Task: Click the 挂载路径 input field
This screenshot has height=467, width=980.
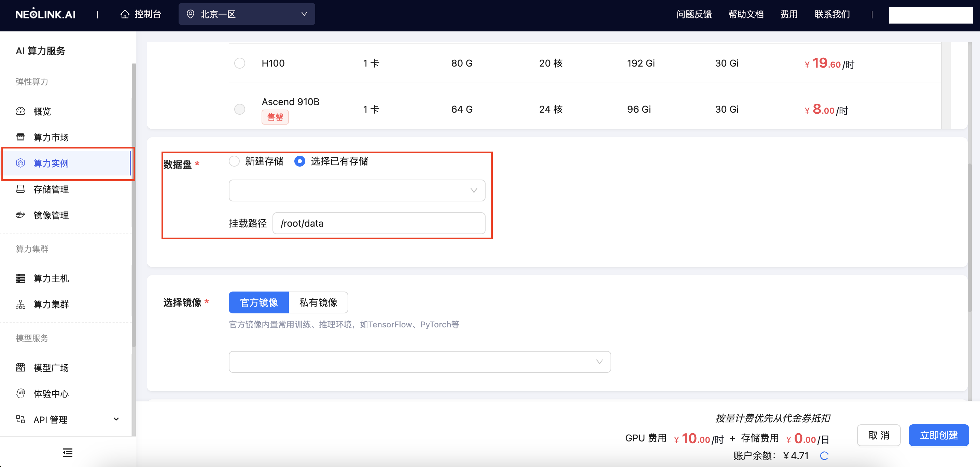Action: pos(379,223)
